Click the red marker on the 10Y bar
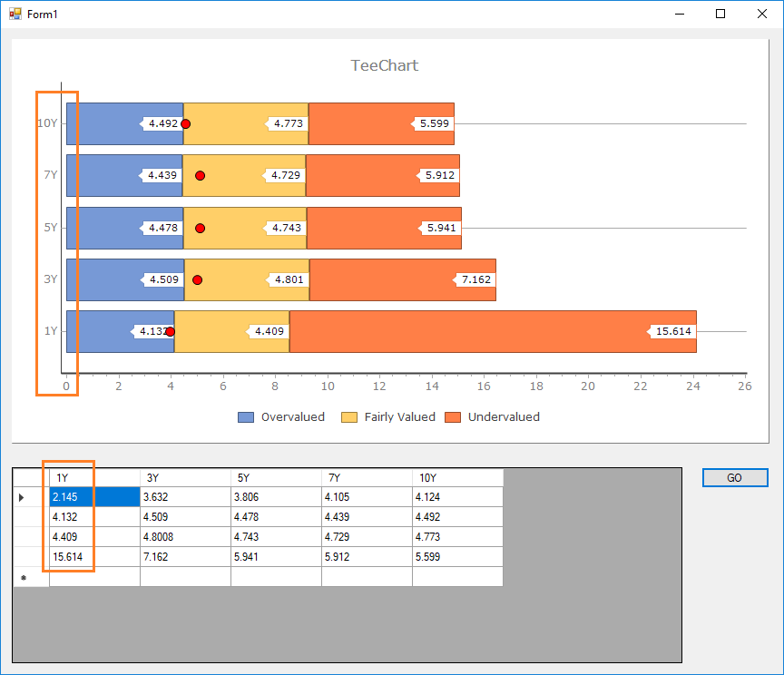This screenshot has height=675, width=784. click(185, 124)
